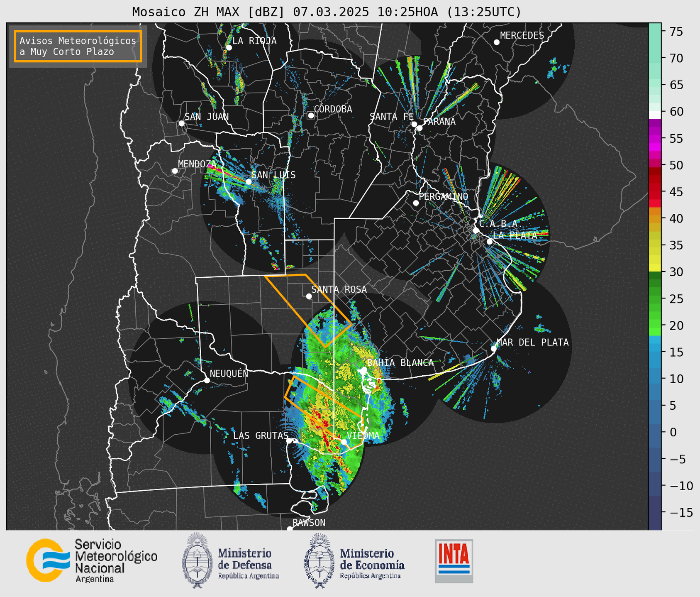Click the LAS GRUTAS city label

261,436
